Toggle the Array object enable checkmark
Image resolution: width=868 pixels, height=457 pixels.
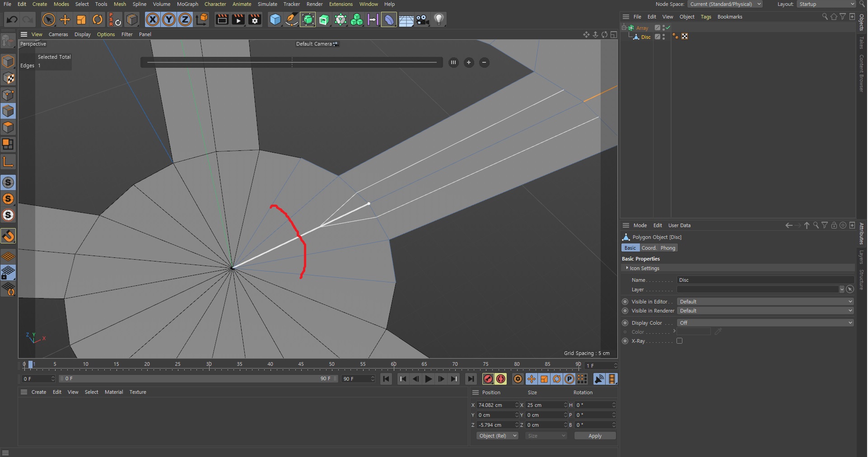click(668, 28)
